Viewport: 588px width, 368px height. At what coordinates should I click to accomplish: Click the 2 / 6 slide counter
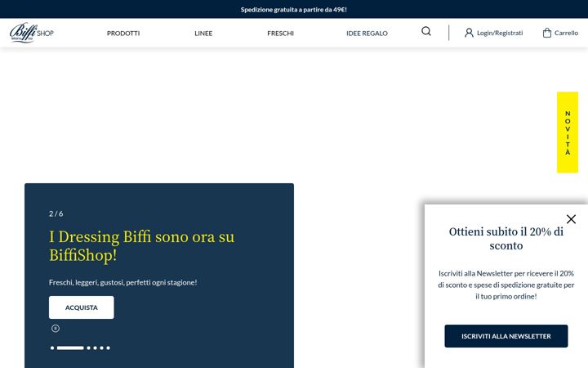[x=56, y=213]
